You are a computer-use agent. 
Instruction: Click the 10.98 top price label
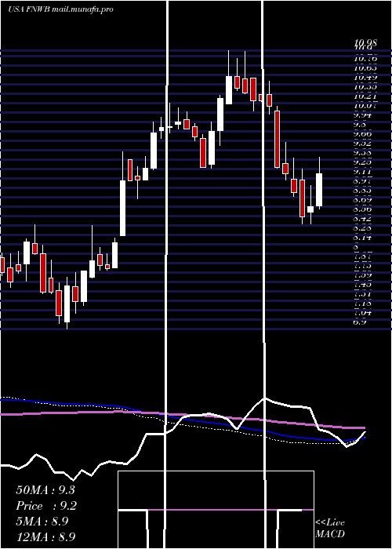[x=365, y=43]
